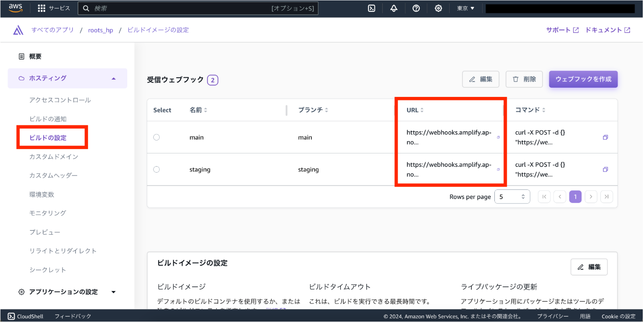The height and width of the screenshot is (322, 644).
Task: Open the AWS services grid menu
Action: coord(42,8)
